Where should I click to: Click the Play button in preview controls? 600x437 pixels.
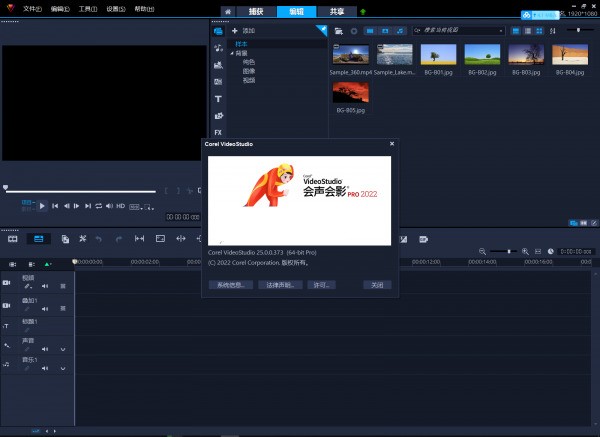[42, 206]
